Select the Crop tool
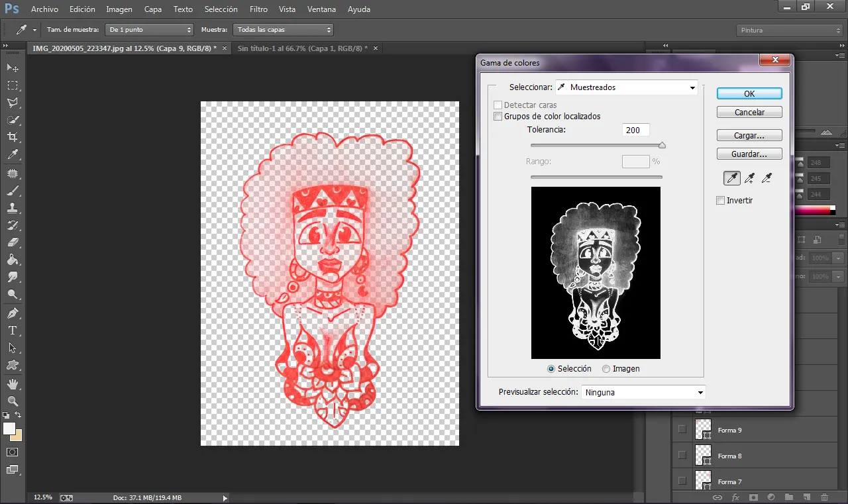The width and height of the screenshot is (848, 504). tap(13, 137)
